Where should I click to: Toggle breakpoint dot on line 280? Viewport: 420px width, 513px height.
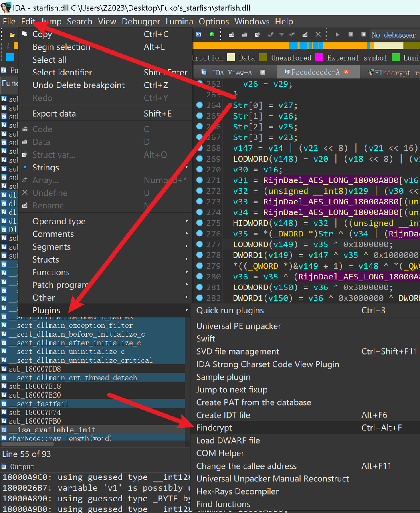[x=200, y=277]
